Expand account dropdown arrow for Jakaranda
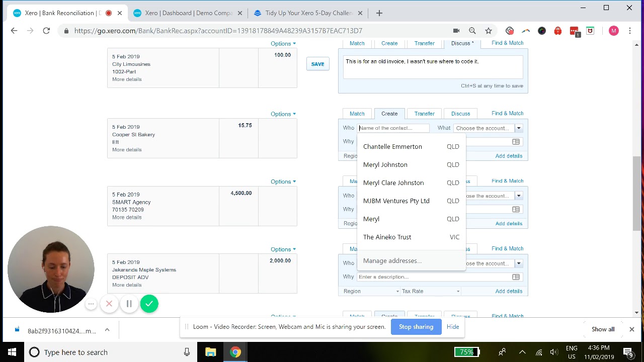Image resolution: width=644 pixels, height=362 pixels. tap(519, 263)
